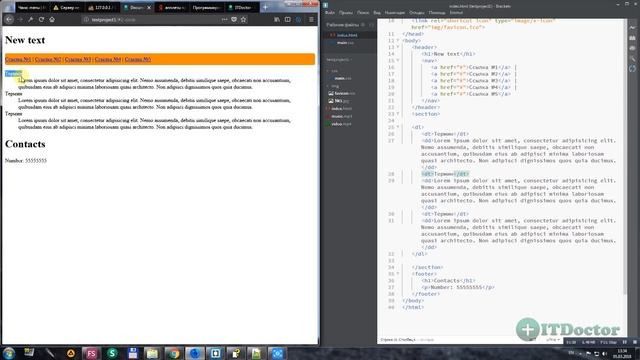This screenshot has height=360, width=640.
Task: Click split view icon beside working files
Action: point(371,25)
